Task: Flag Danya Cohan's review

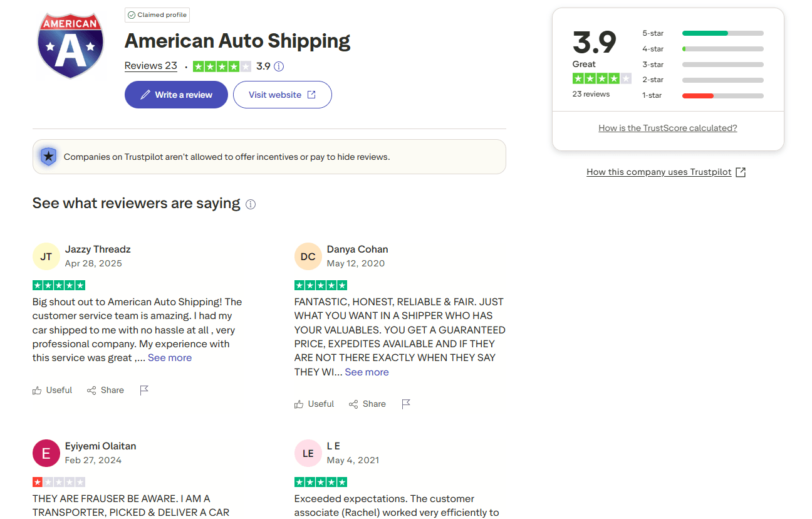Action: point(406,404)
